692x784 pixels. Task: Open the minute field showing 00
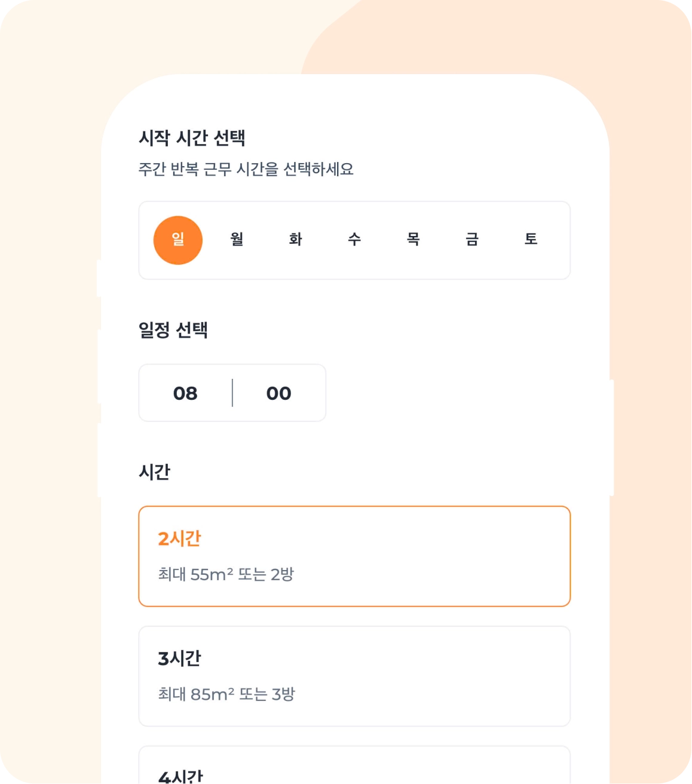[x=278, y=393]
